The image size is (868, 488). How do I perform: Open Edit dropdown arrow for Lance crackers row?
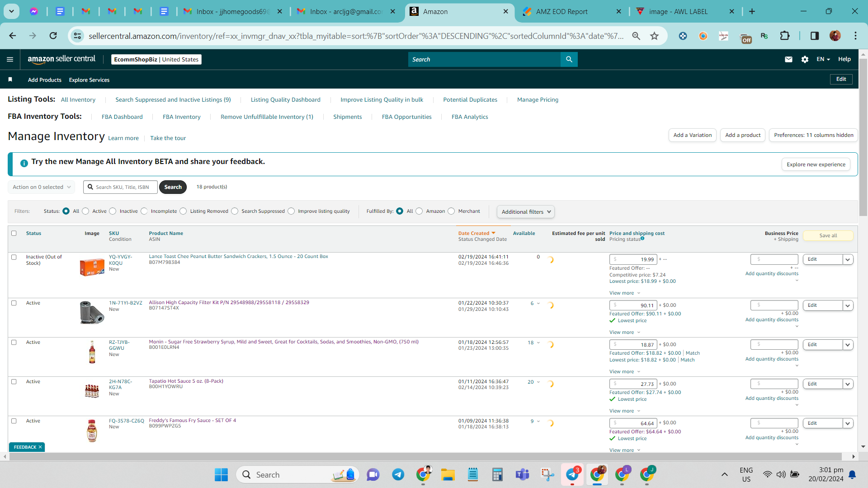[848, 259]
